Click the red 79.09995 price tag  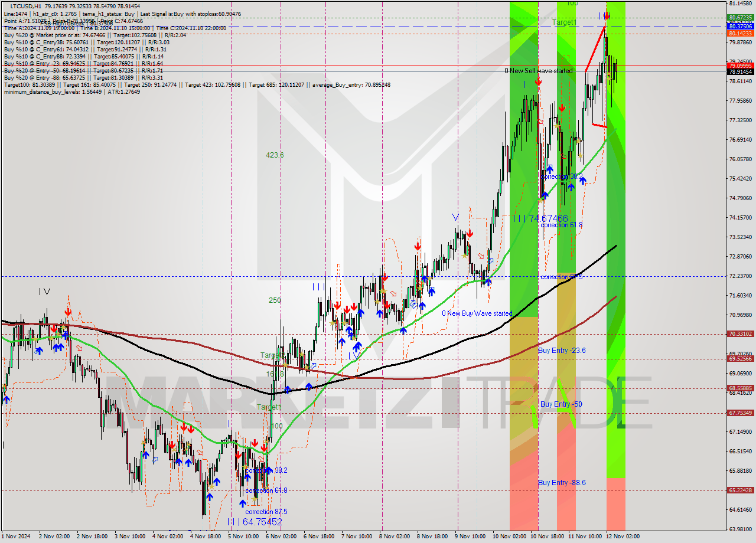(x=740, y=66)
